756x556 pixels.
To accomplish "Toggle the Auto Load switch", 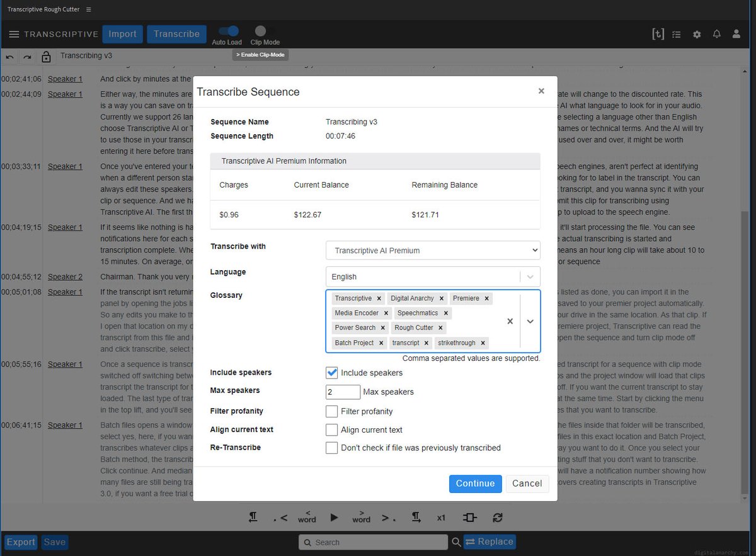I will [229, 31].
